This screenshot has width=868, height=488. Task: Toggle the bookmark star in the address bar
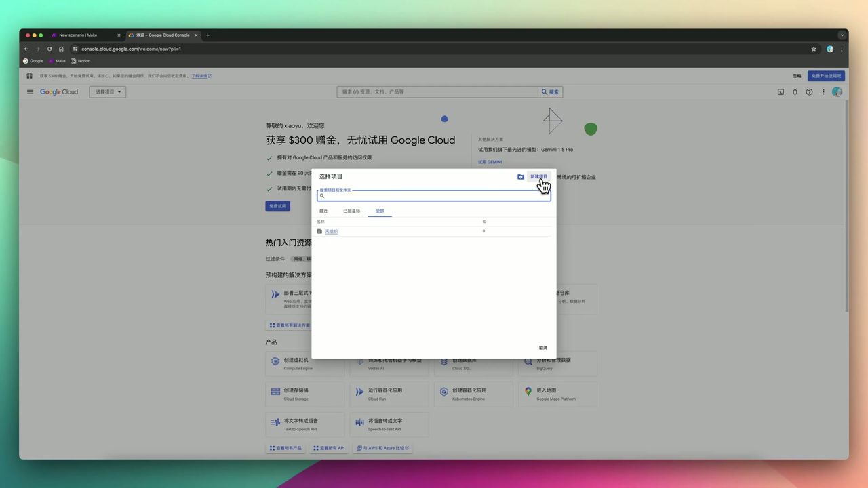pyautogui.click(x=813, y=49)
